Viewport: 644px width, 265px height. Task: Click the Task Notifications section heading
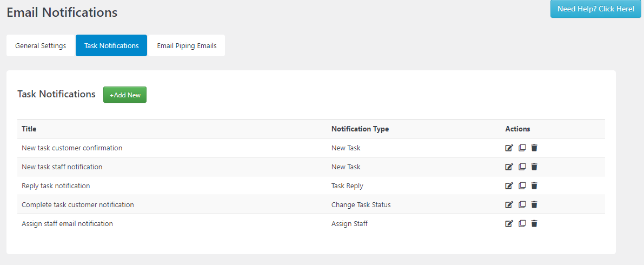pos(56,94)
